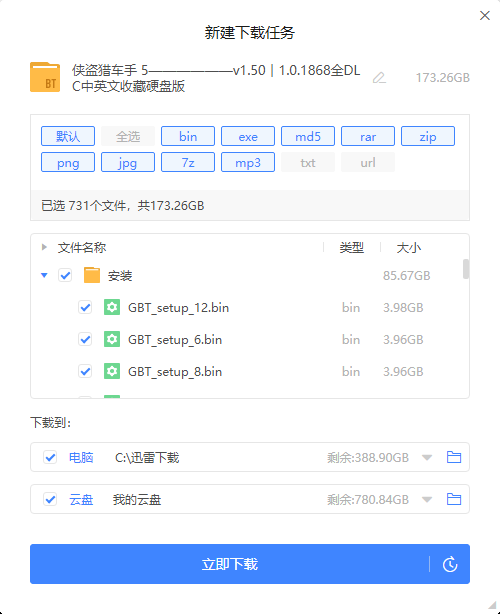Viewport: 500px width, 614px height.
Task: Close the new download task dialog
Action: coord(485,16)
